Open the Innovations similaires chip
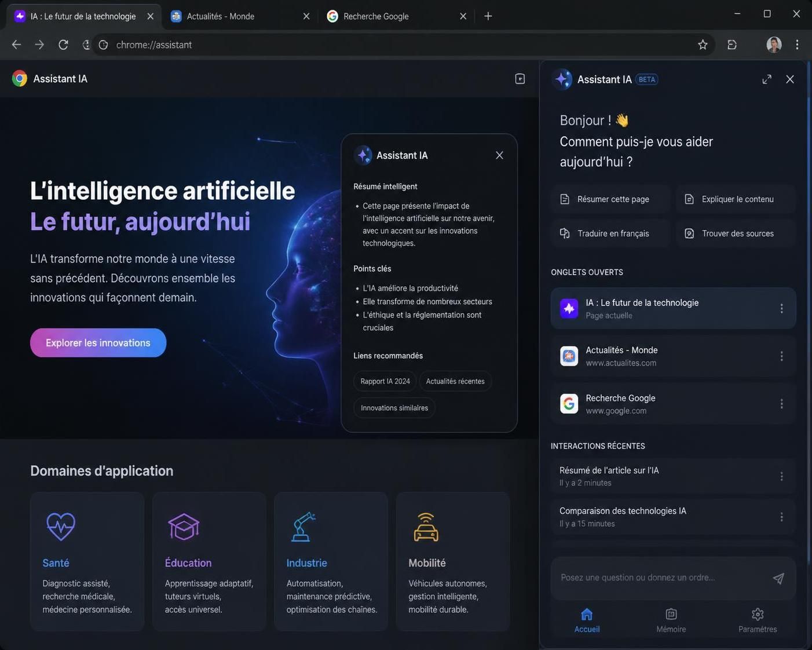This screenshot has width=812, height=650. pyautogui.click(x=394, y=408)
